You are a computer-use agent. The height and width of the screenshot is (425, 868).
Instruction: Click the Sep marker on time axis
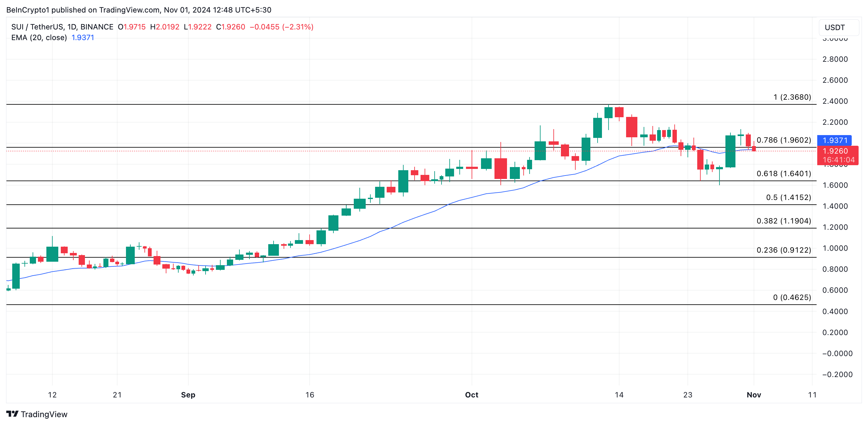188,395
